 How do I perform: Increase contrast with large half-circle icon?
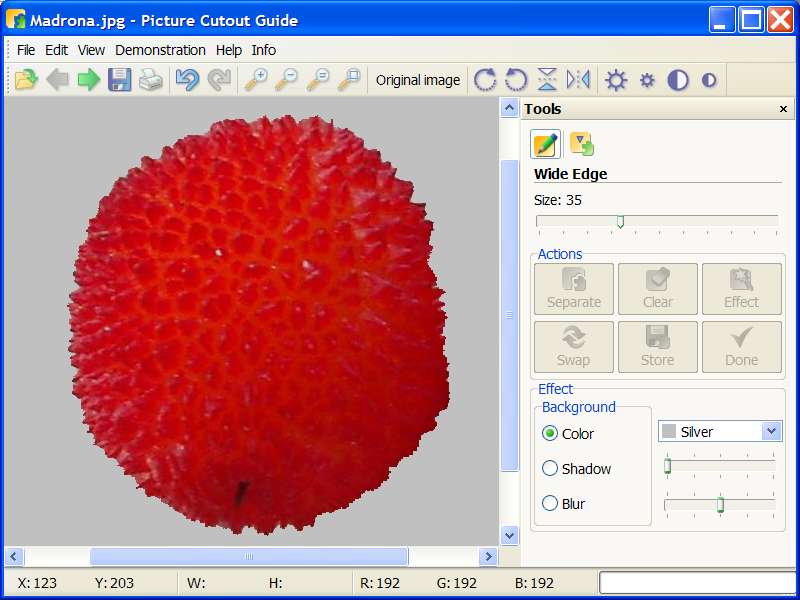pos(678,80)
